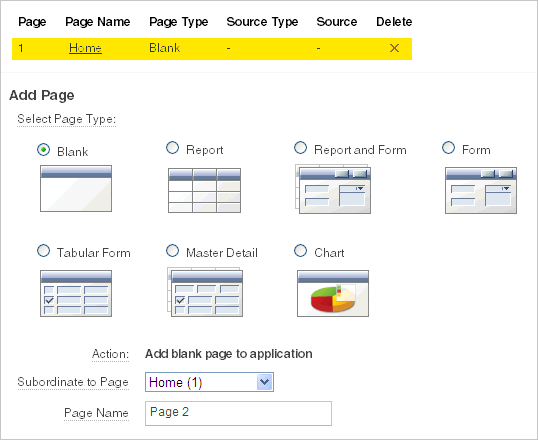Screen dimensions: 538x440
Task: Select the Blank radio button
Action: [44, 150]
